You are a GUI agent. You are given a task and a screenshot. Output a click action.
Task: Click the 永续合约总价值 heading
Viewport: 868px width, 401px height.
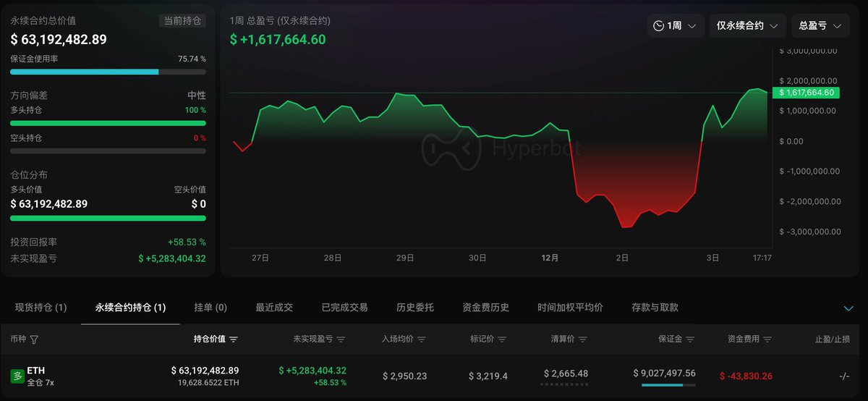pyautogui.click(x=43, y=21)
